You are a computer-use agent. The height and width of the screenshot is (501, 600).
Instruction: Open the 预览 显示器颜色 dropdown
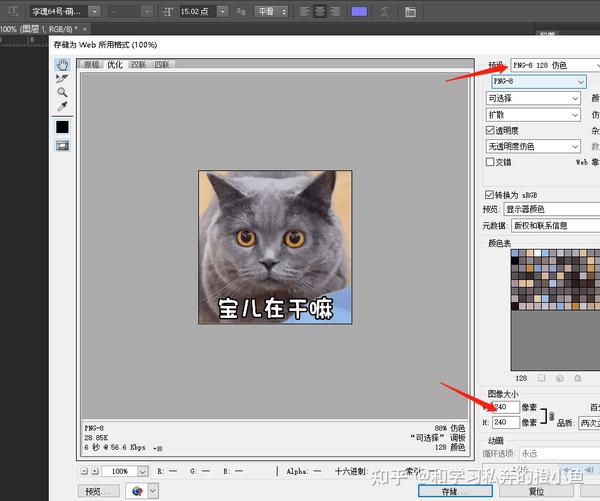pos(552,209)
